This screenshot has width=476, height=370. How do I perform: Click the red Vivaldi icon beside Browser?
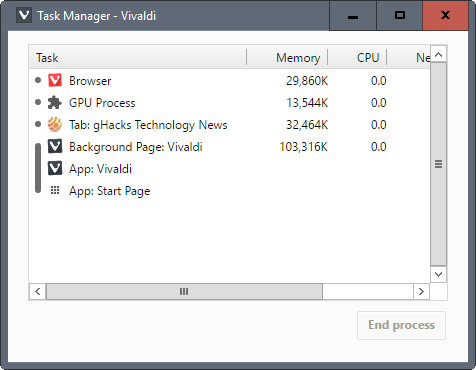click(x=55, y=80)
